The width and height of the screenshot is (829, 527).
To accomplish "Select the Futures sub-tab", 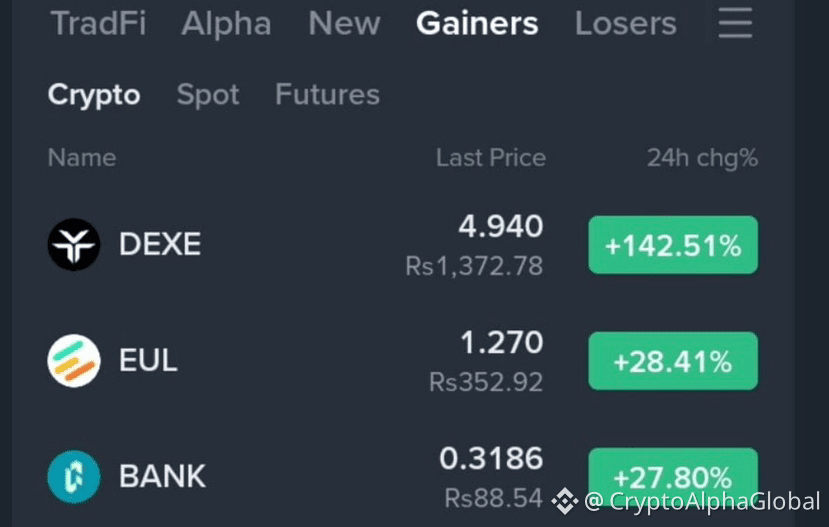I will (327, 95).
